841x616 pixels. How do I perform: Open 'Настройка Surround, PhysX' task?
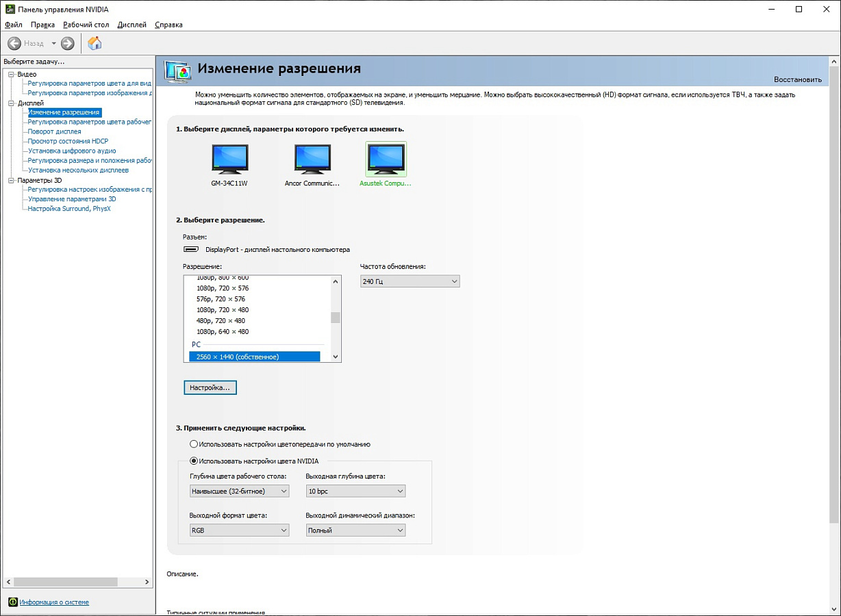68,209
